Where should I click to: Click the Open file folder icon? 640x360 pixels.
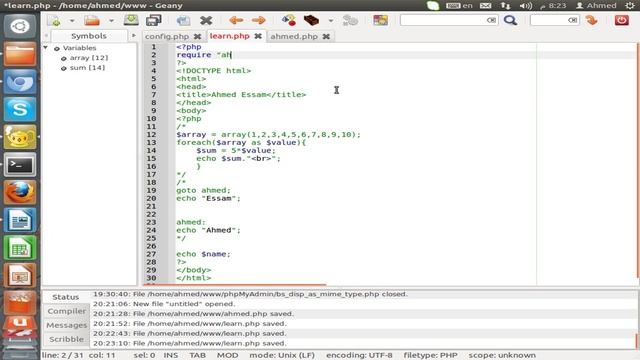click(x=92, y=20)
